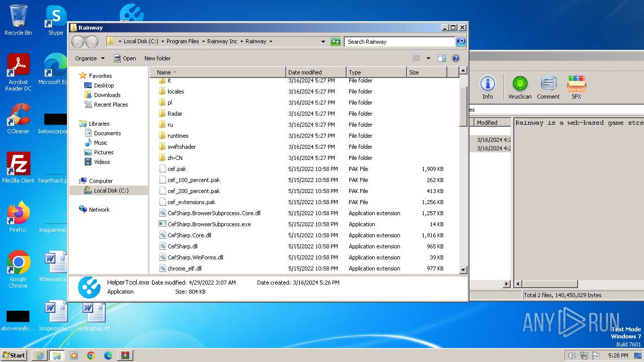Open the views options dropdown arrow

coord(428,58)
